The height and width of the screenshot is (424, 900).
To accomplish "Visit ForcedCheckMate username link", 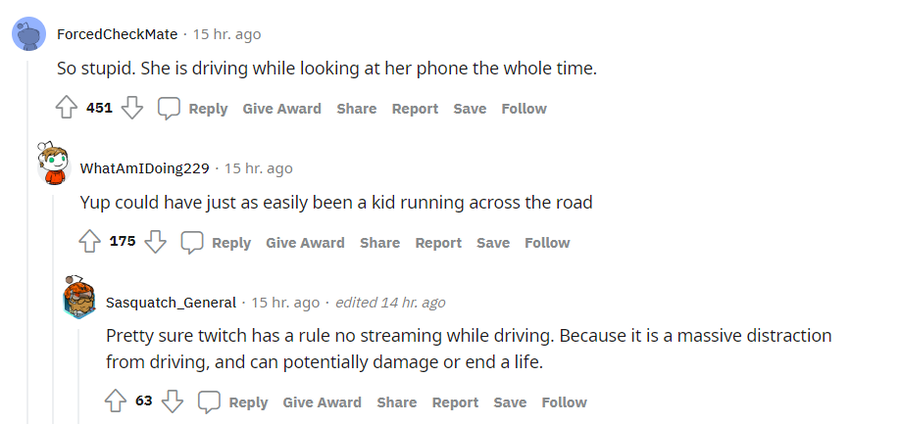I will (118, 34).
